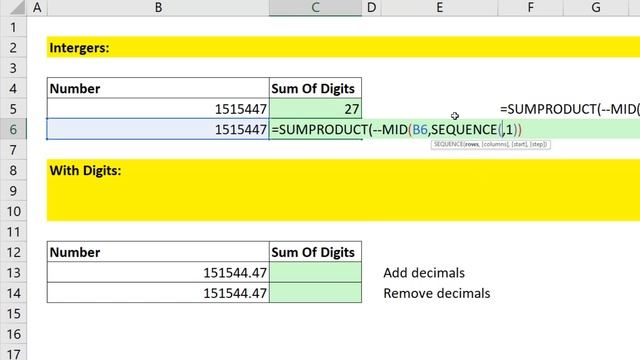This screenshot has height=360, width=640.
Task: Select row 9 header
Action: pyautogui.click(x=13, y=191)
